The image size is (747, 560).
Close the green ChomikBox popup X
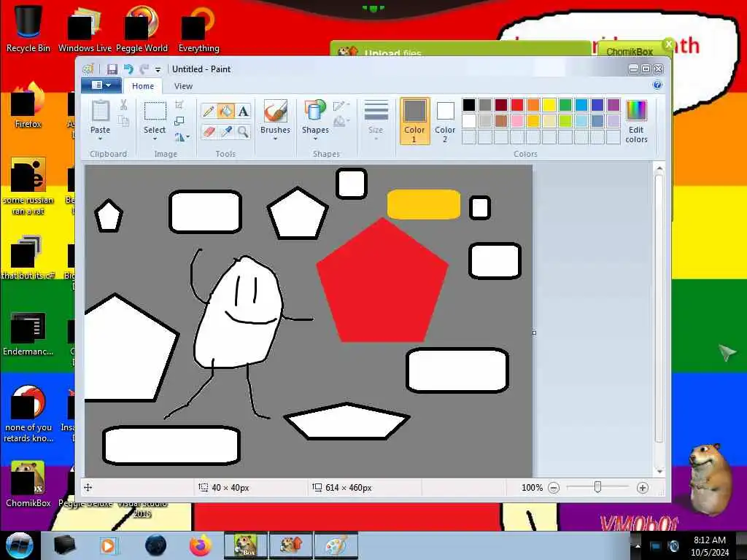tap(668, 44)
